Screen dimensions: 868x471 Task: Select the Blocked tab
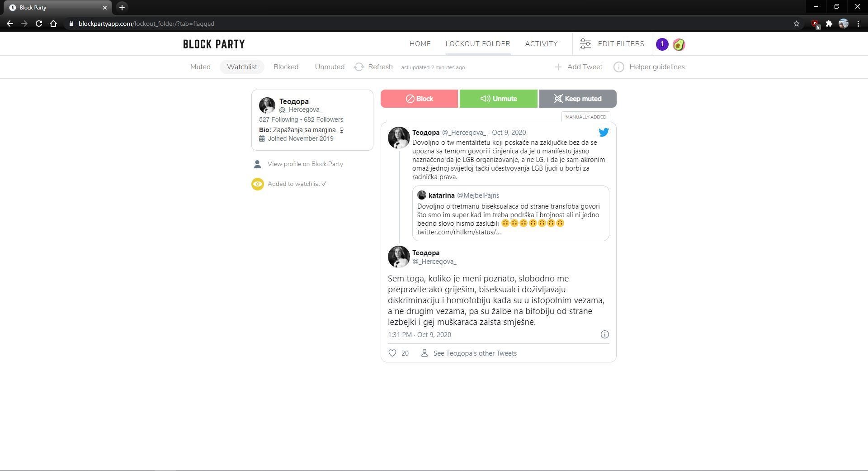tap(286, 67)
